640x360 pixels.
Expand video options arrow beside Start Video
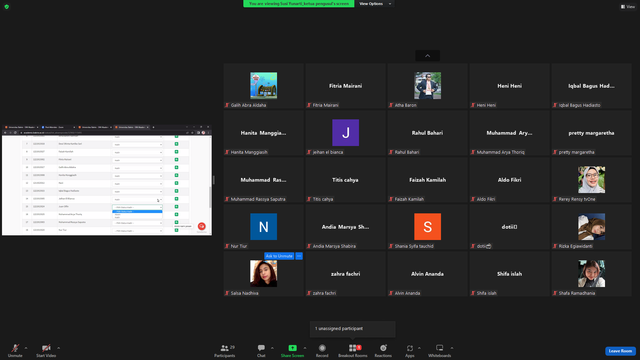click(58, 348)
